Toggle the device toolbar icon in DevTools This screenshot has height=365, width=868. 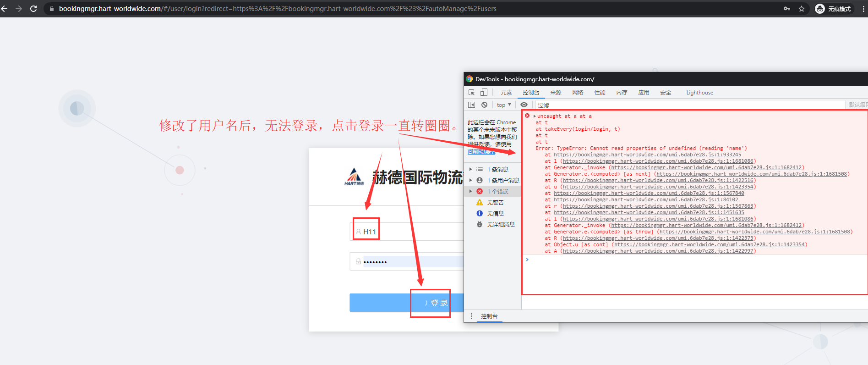(x=484, y=93)
